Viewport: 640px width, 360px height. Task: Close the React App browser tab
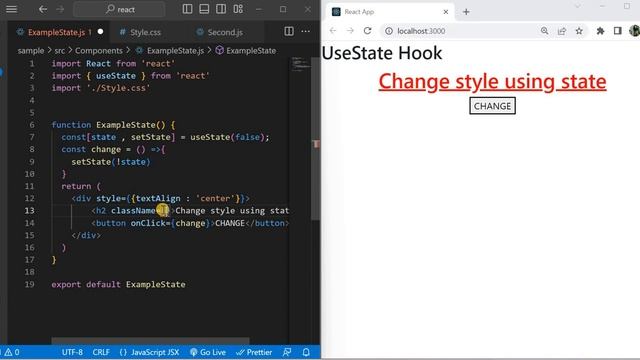tap(446, 12)
